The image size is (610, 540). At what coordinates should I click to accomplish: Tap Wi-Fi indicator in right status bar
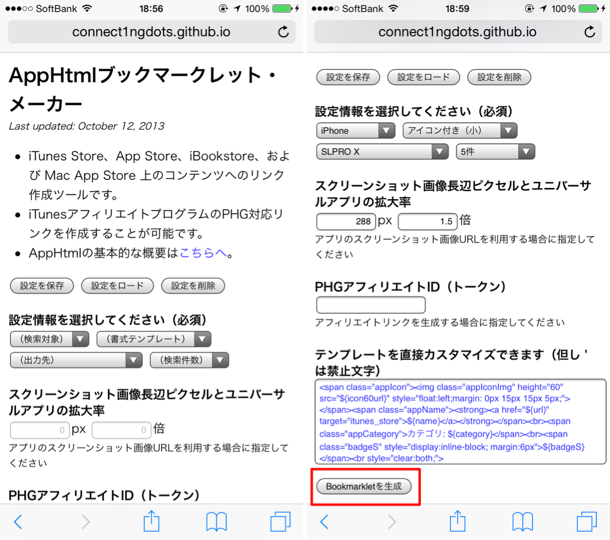[x=394, y=8]
